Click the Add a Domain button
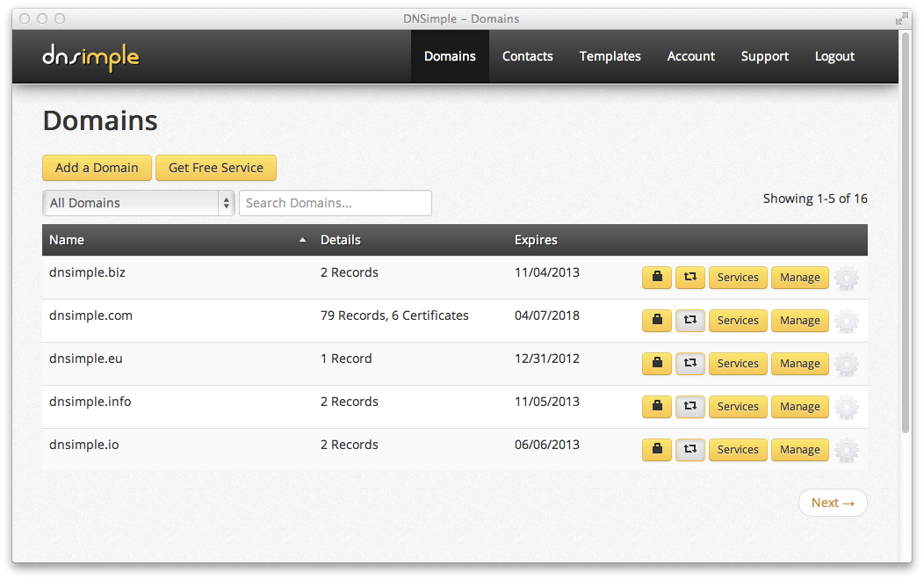 tap(97, 168)
